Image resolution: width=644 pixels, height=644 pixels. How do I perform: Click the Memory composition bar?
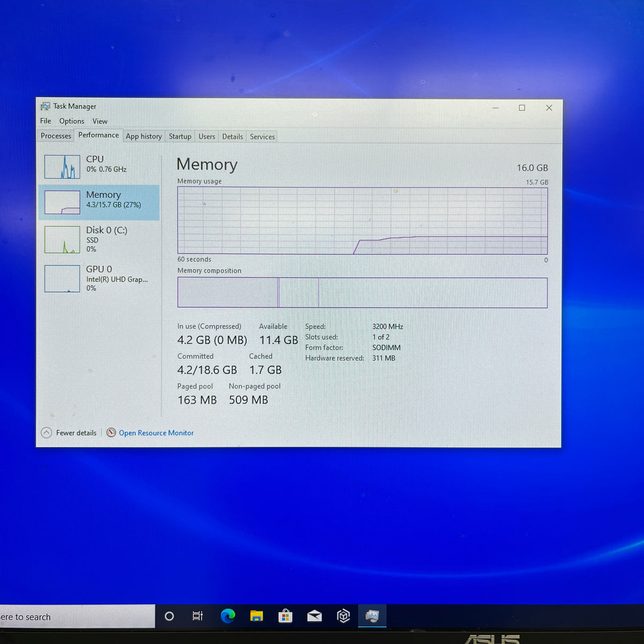point(362,292)
